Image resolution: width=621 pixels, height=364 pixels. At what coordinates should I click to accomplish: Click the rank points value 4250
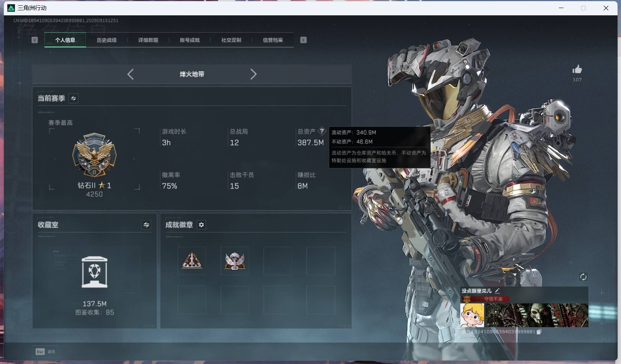coord(94,194)
